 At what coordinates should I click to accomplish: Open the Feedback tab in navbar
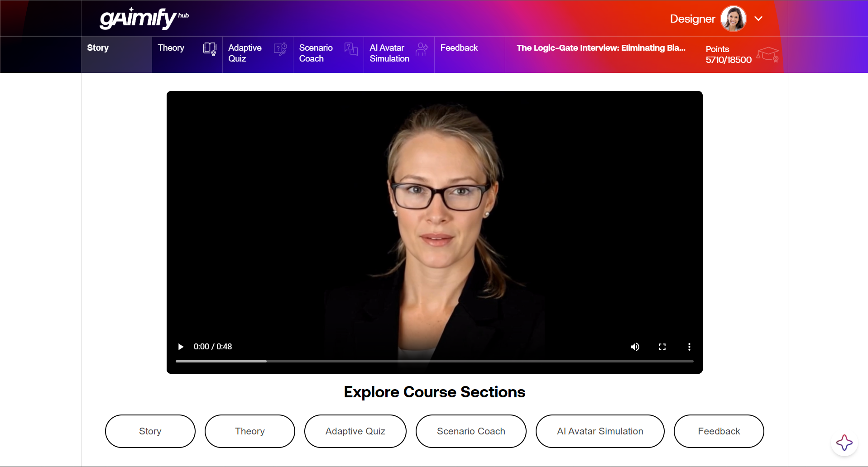click(x=459, y=48)
